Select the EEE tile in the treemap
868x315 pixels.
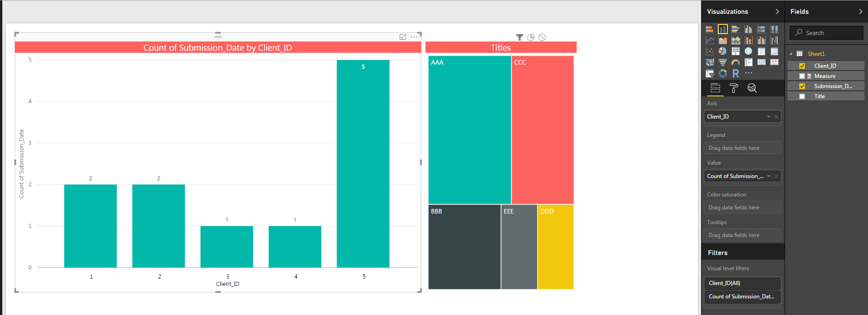point(519,247)
